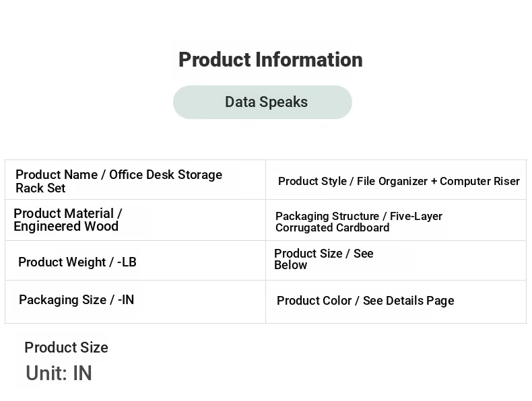Select the Product Style cell
Viewport: 532px width, 401px height.
396,180
